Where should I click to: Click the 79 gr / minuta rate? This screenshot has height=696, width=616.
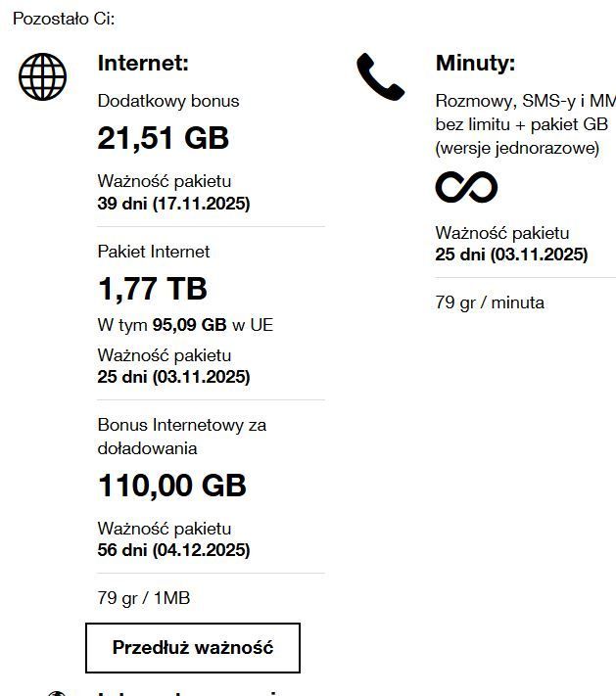(x=490, y=302)
